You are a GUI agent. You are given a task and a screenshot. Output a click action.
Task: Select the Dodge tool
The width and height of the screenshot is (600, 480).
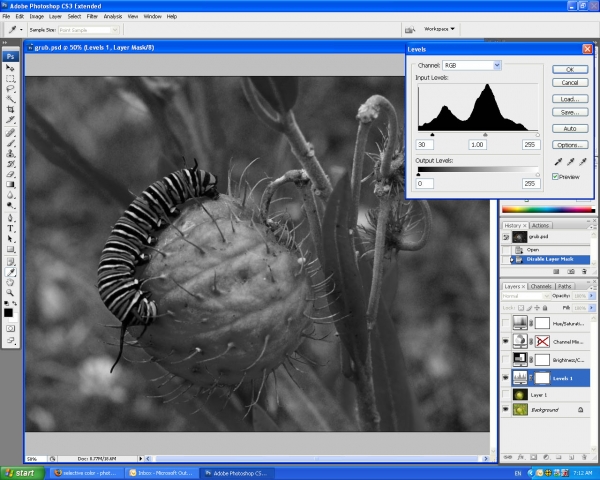(10, 205)
